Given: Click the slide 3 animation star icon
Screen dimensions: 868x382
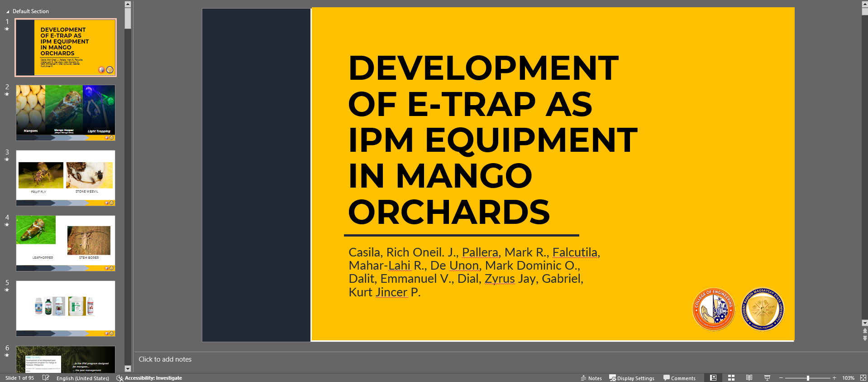Looking at the screenshot, I should click(7, 160).
